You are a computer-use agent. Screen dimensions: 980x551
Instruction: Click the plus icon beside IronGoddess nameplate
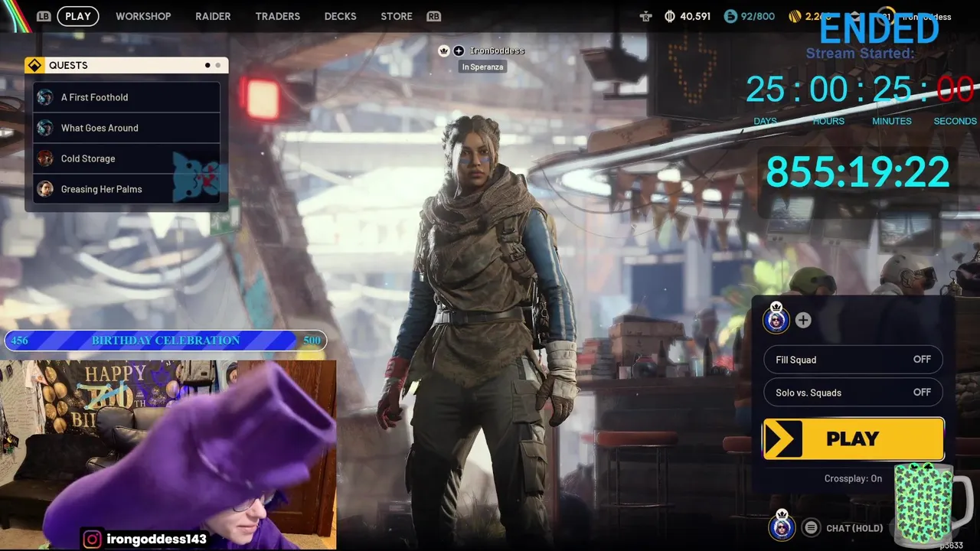point(459,51)
